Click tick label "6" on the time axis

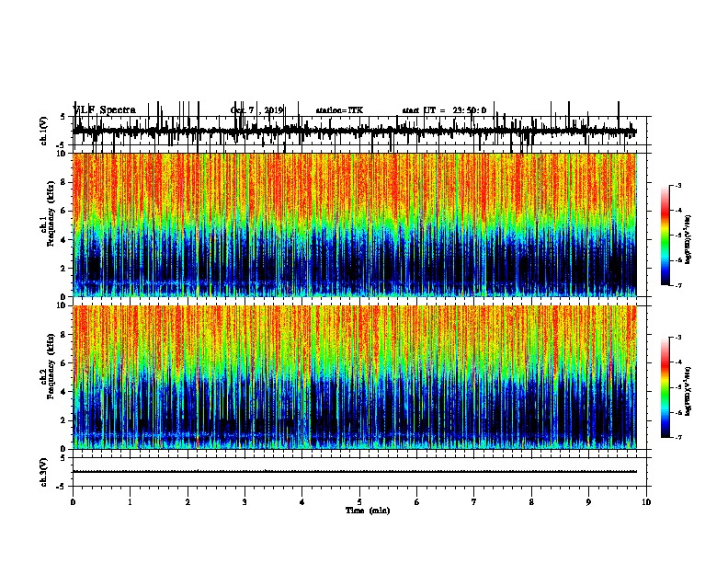(x=417, y=502)
